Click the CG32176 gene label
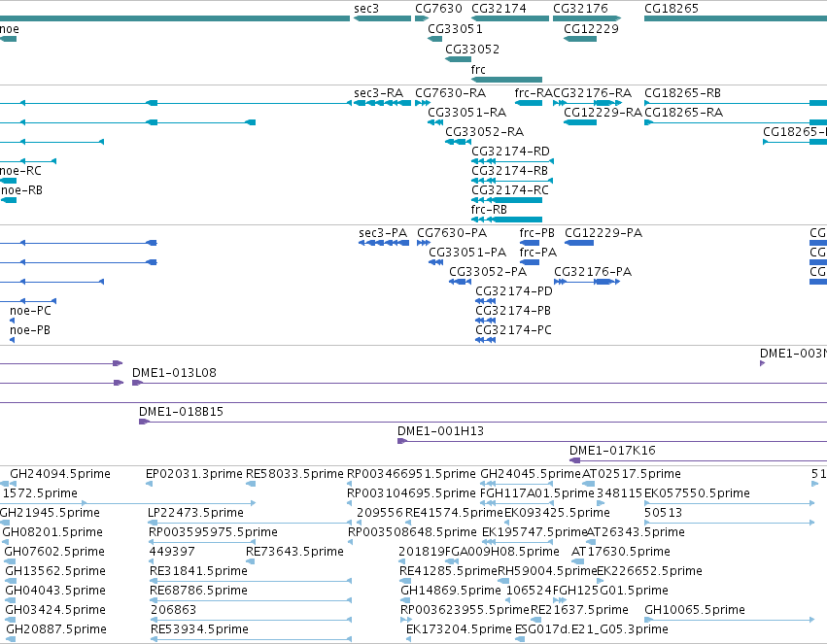Viewport: 827px width, 644px height. coord(580,9)
